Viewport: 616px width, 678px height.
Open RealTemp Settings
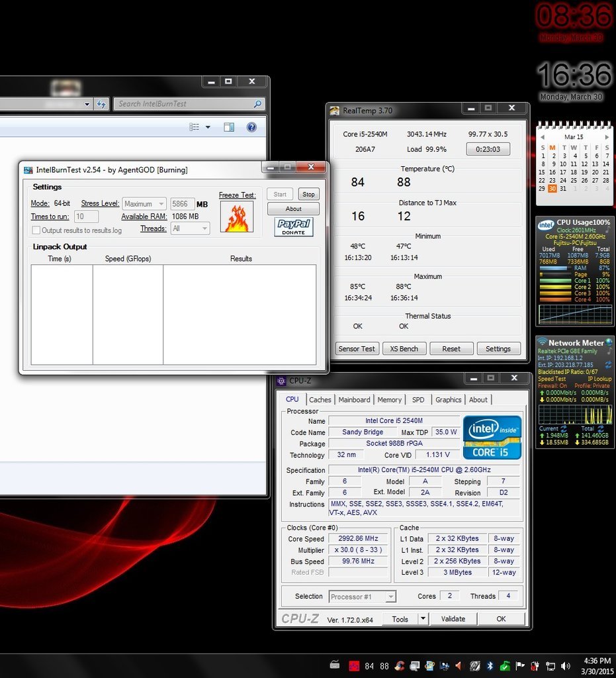(498, 348)
